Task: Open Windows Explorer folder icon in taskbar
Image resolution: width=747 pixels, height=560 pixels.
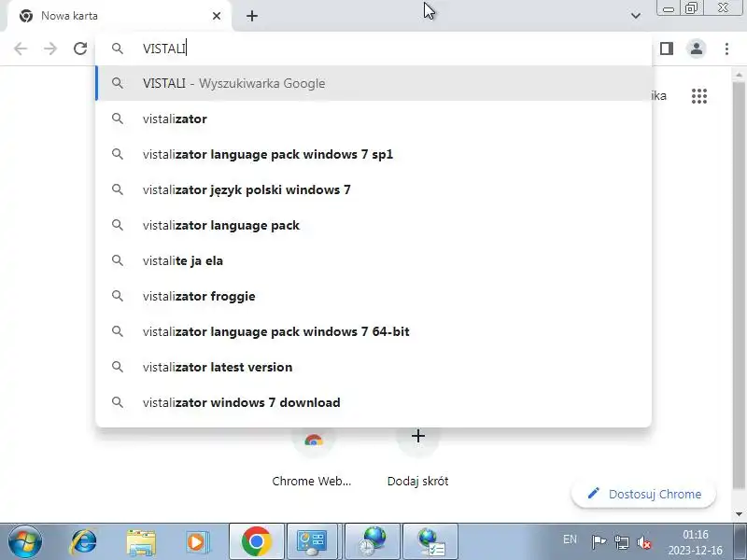Action: pyautogui.click(x=141, y=542)
